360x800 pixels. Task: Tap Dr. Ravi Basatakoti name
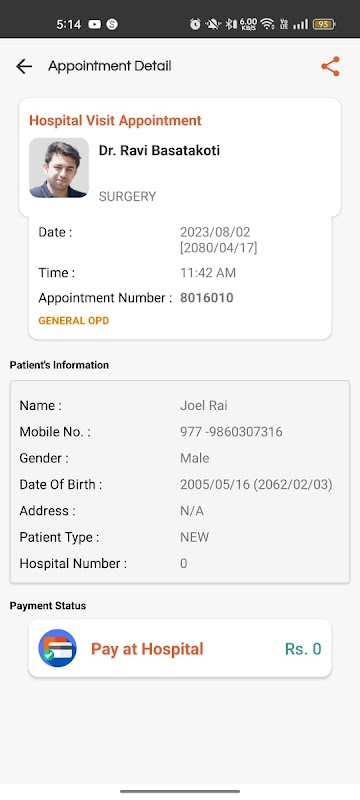tap(159, 151)
